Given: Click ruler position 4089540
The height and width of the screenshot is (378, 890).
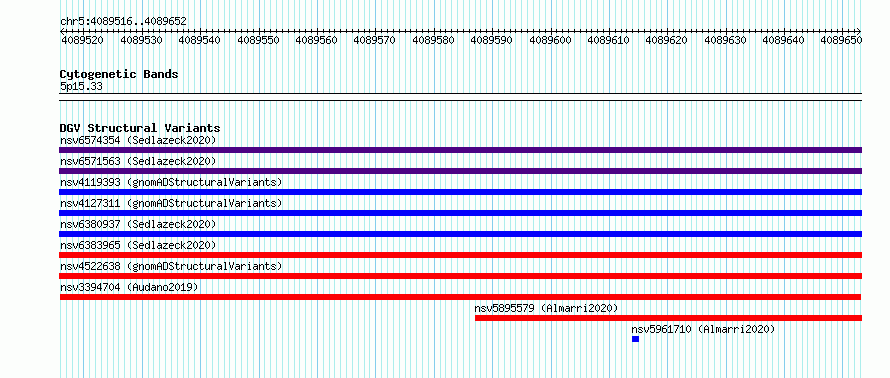Looking at the screenshot, I should point(199,40).
